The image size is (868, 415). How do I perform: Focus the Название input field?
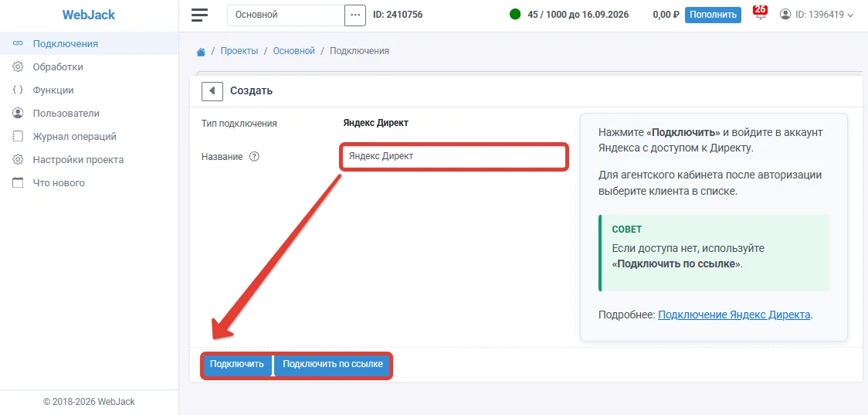point(453,156)
